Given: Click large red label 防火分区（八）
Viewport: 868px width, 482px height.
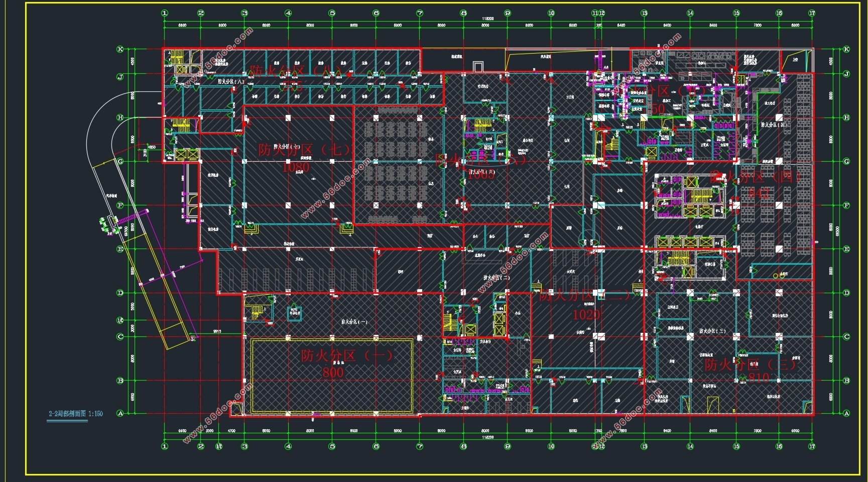Looking at the screenshot, I should tap(295, 71).
